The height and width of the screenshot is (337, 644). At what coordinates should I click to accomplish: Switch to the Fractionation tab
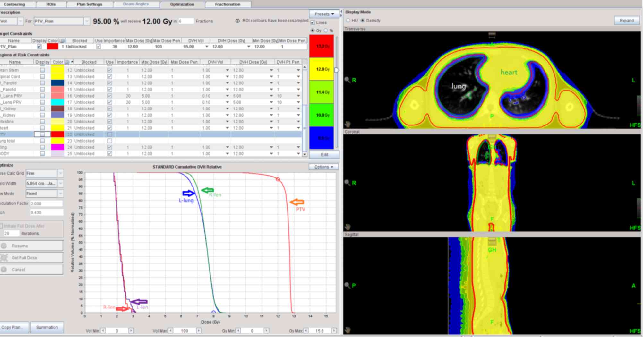[228, 4]
